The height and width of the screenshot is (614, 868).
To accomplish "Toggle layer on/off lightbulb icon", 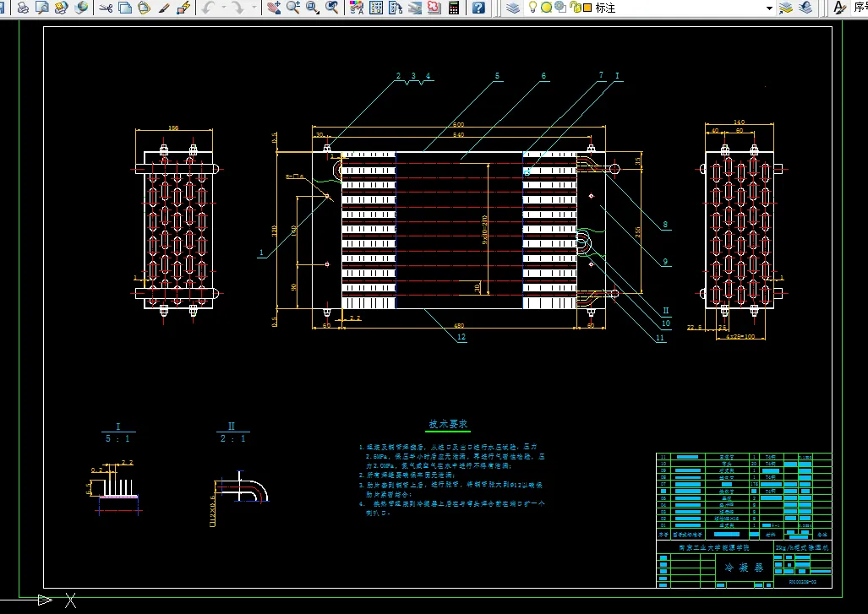I will tap(533, 8).
